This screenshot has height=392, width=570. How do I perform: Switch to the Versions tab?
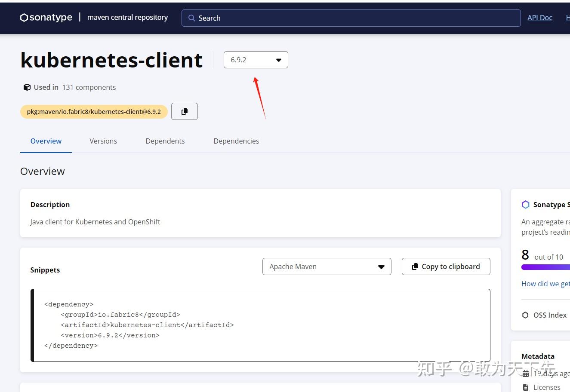pyautogui.click(x=103, y=141)
